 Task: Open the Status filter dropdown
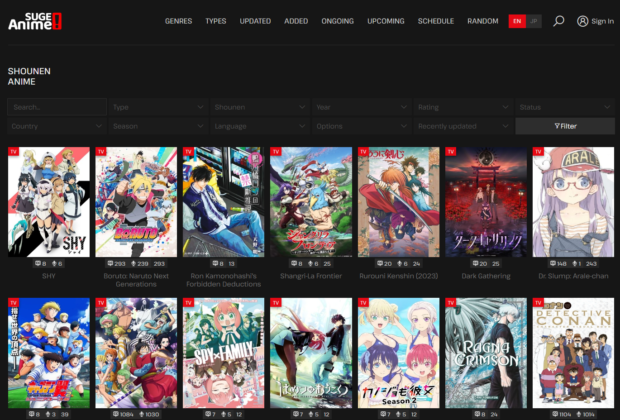[x=564, y=106]
